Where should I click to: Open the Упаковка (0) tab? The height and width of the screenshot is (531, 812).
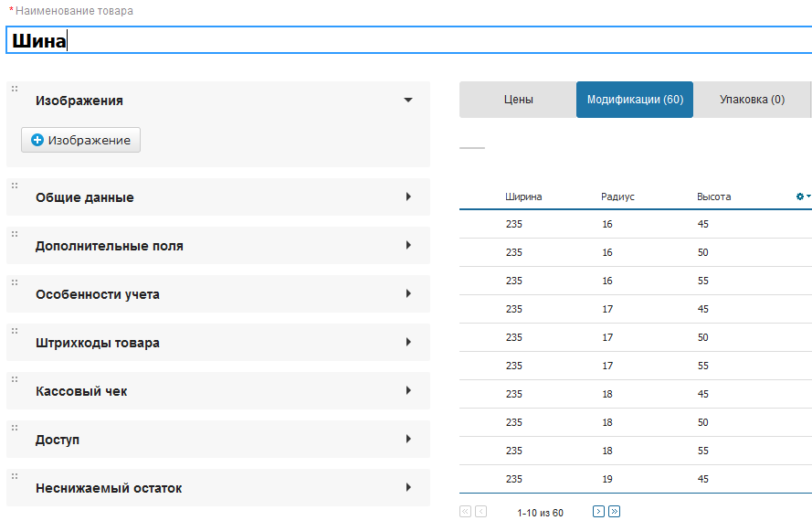[752, 100]
